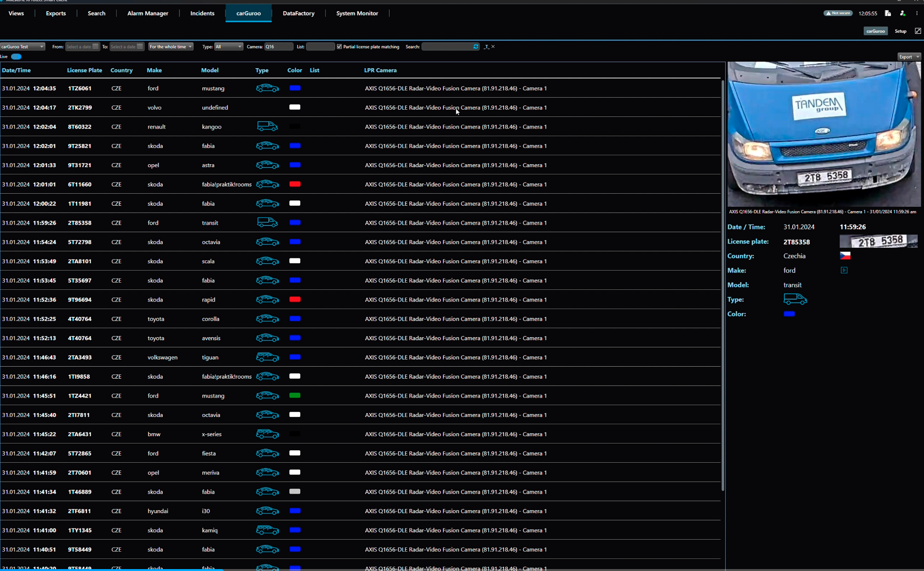Open the Incidents tab

202,14
